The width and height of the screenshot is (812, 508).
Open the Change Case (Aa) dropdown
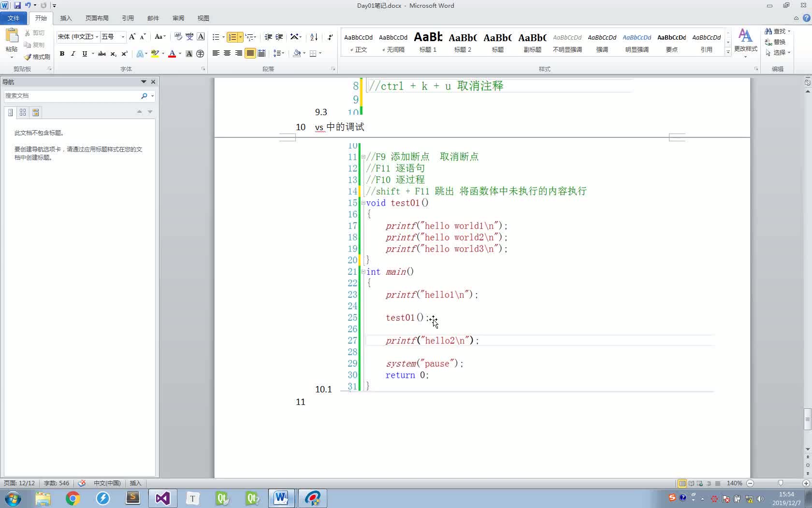tap(160, 37)
